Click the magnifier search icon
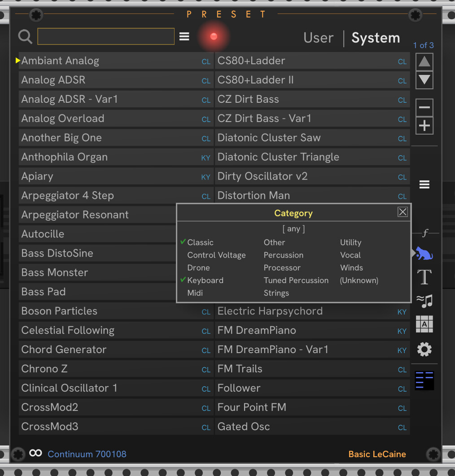This screenshot has height=476, width=455. click(25, 36)
